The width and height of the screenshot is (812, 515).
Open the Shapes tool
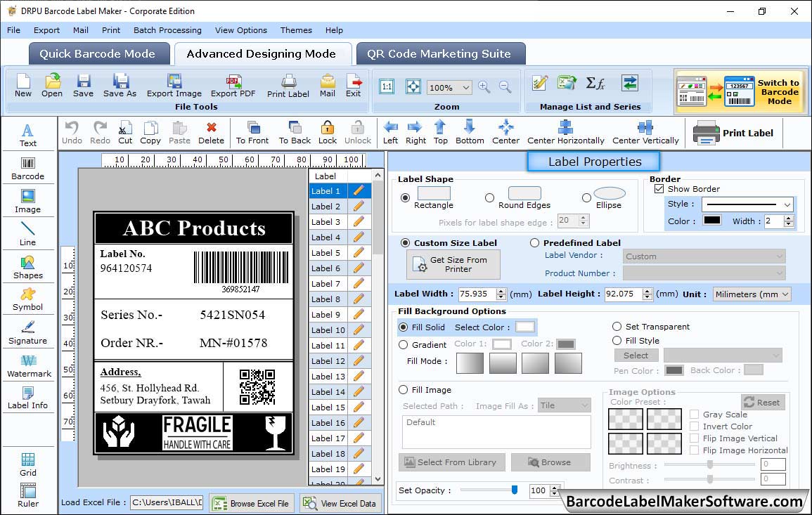tap(28, 267)
